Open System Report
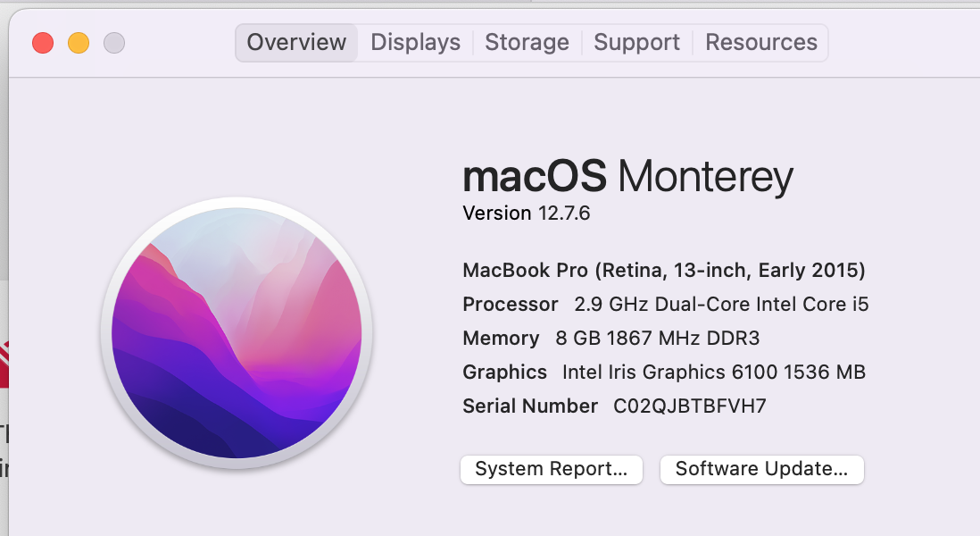 point(552,469)
